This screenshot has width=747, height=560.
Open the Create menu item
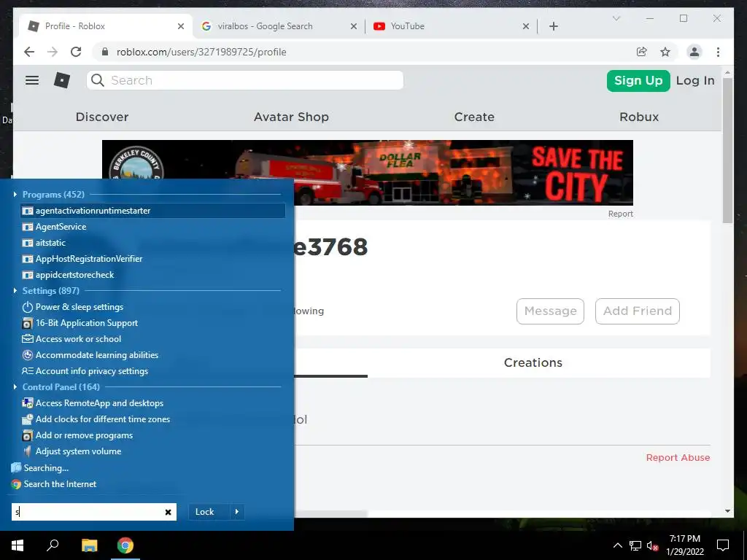click(x=474, y=117)
